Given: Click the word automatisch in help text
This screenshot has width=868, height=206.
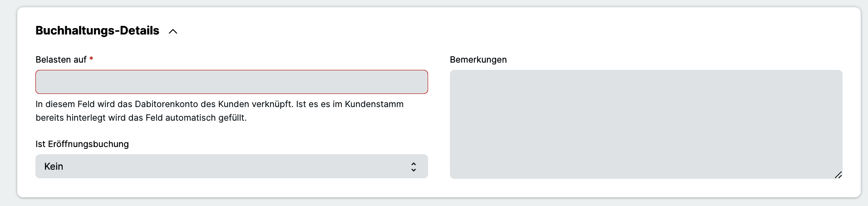Looking at the screenshot, I should pyautogui.click(x=192, y=118).
